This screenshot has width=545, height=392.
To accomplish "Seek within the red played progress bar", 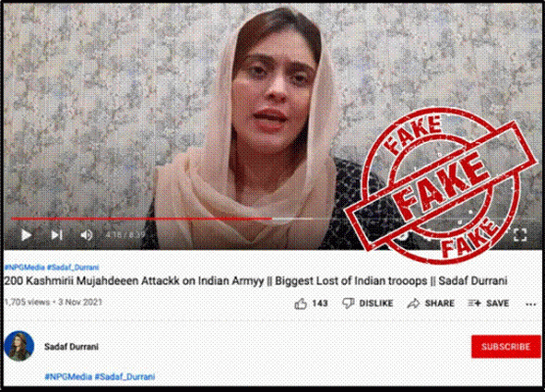I will pyautogui.click(x=141, y=219).
